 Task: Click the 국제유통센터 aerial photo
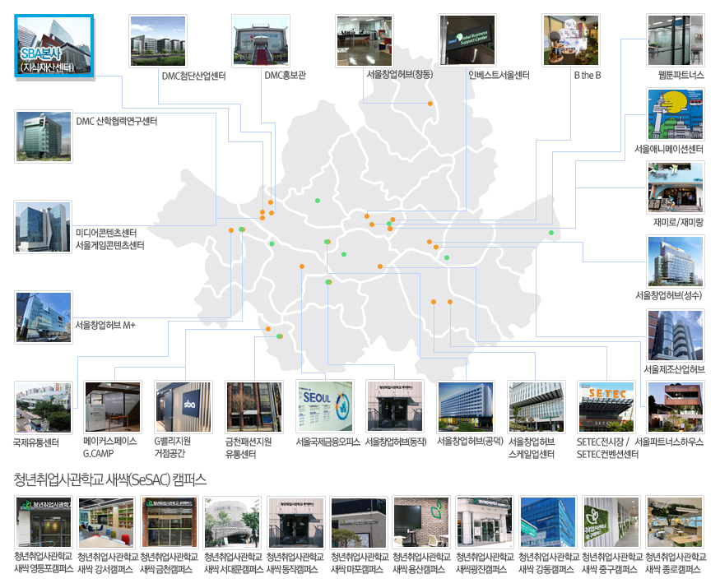click(x=44, y=408)
